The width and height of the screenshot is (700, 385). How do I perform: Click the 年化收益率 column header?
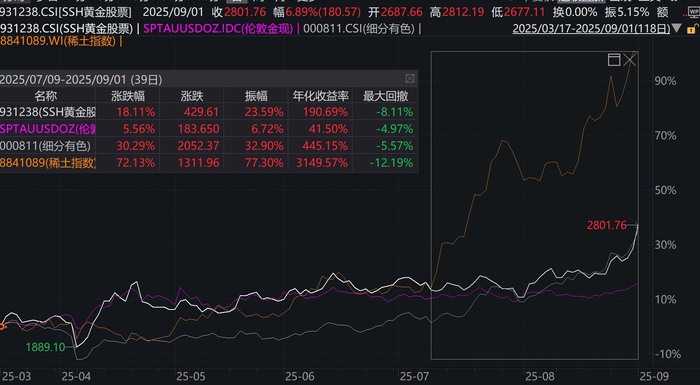coord(320,96)
